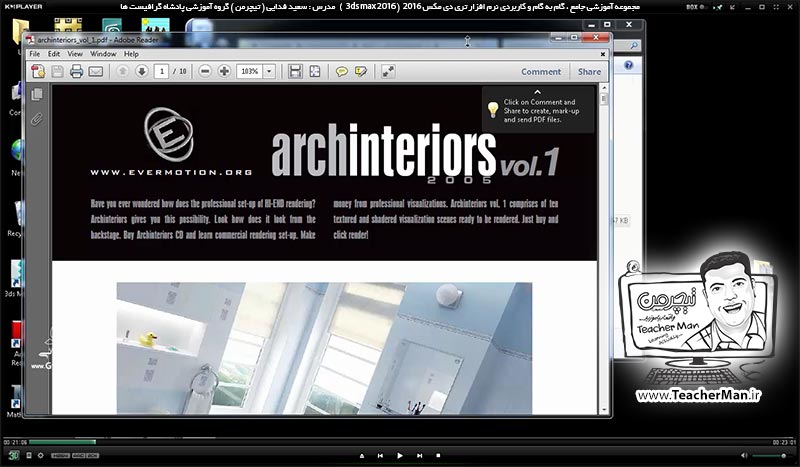
Task: Print the PDF using the printer icon
Action: pyautogui.click(x=77, y=71)
